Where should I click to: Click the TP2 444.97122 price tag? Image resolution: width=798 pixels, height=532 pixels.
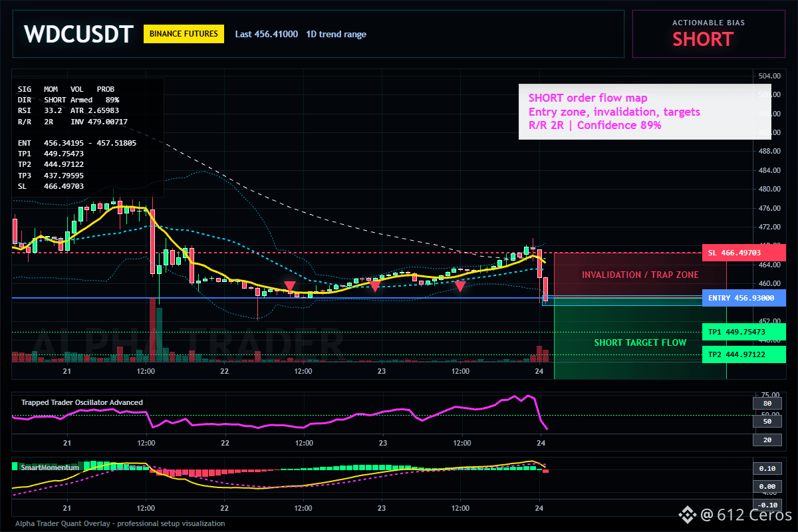tap(743, 354)
